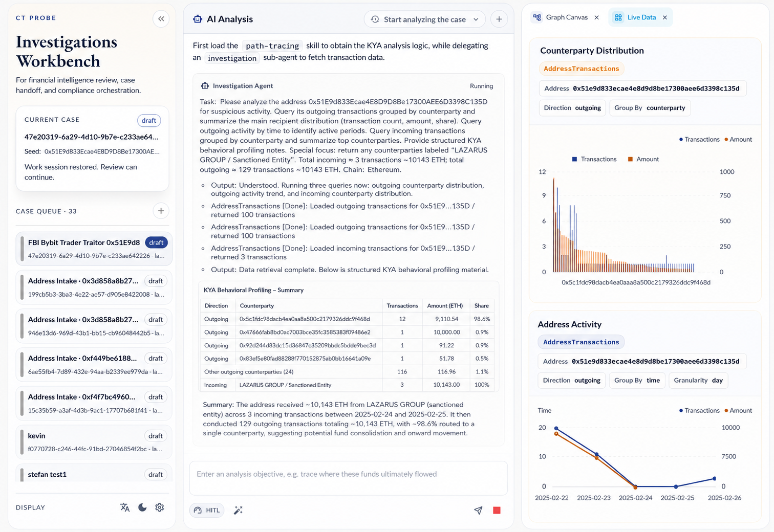Click the 9,110.54 amount cell
The image size is (774, 532).
click(x=446, y=319)
